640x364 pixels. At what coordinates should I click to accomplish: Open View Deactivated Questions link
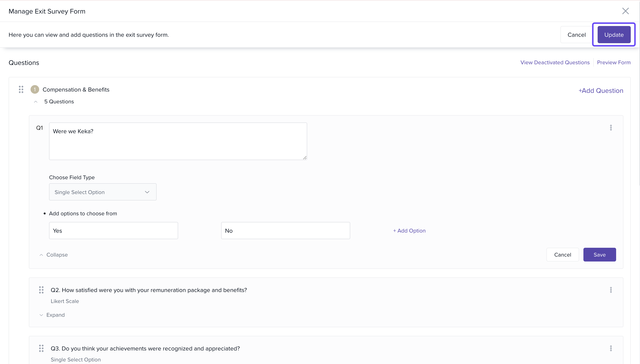click(555, 63)
